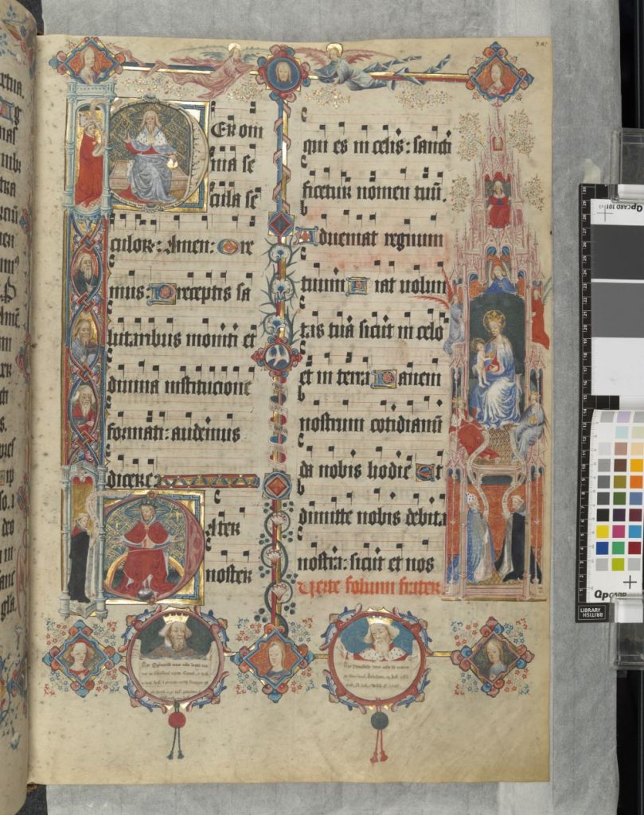Click the line 'divina institucione'
Image resolution: width=644 pixels, height=815 pixels.
(179, 387)
